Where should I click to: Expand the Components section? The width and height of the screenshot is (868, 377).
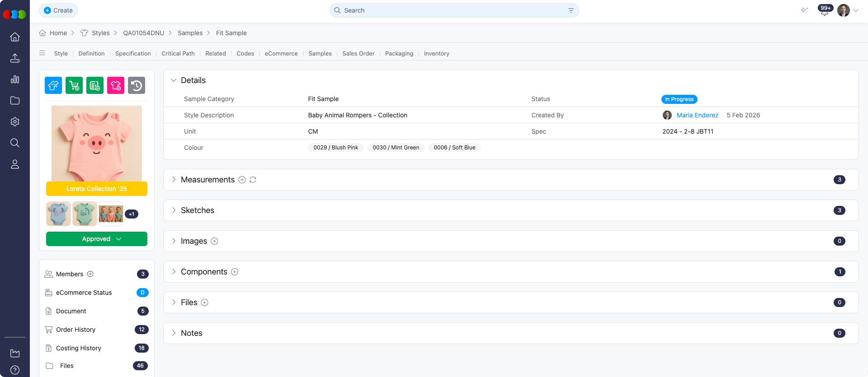[x=174, y=272]
